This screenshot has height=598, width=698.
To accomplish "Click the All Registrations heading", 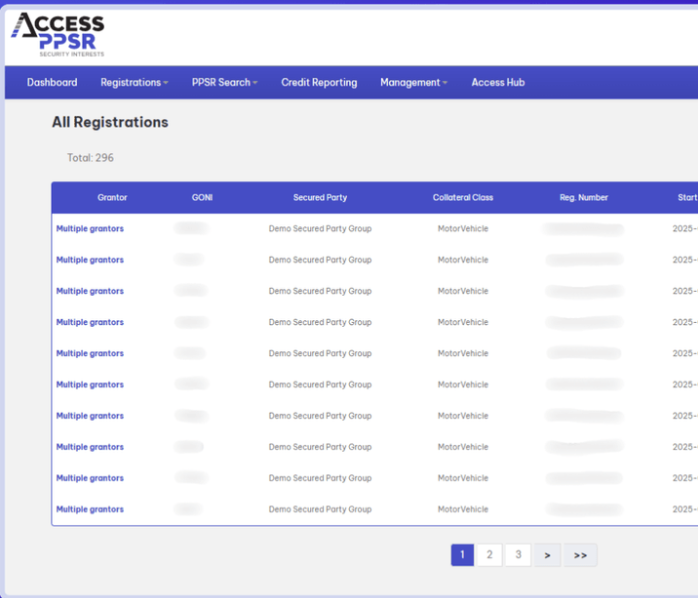I will coord(110,122).
